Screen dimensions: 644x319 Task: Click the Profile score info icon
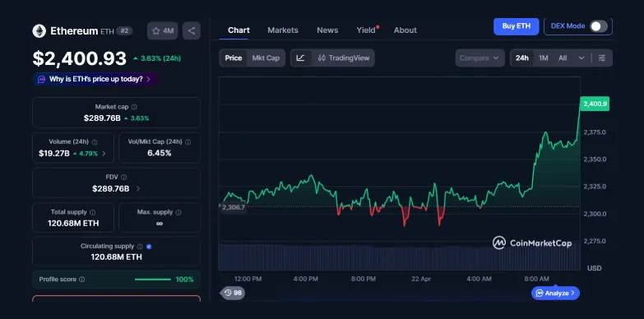[x=81, y=280]
